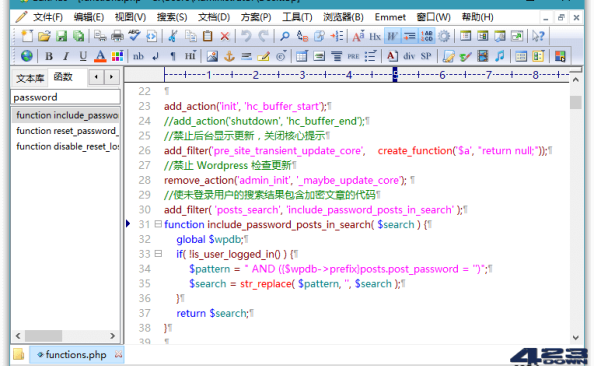Open the Emmet menu
This screenshot has height=366, width=594.
coord(390,17)
